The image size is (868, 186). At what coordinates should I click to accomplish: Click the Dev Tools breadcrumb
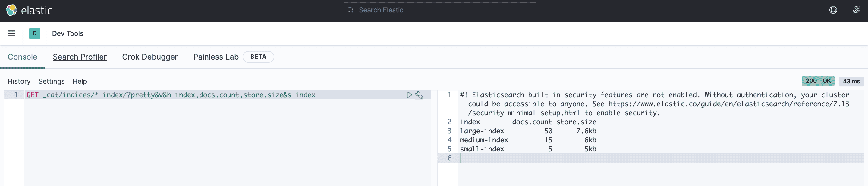(x=68, y=33)
